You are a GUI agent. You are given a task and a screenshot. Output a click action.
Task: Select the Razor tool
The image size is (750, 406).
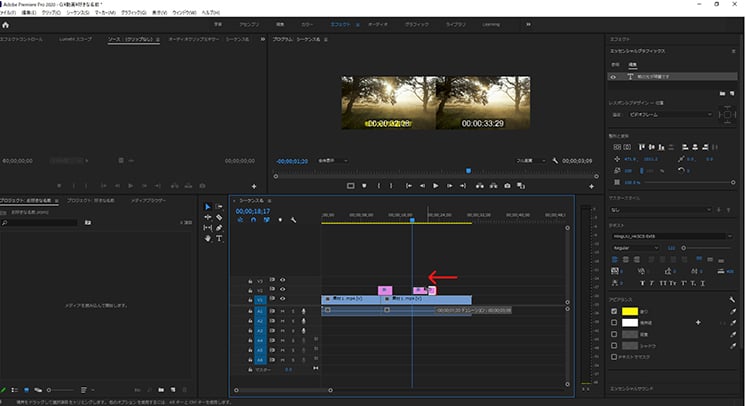[219, 217]
